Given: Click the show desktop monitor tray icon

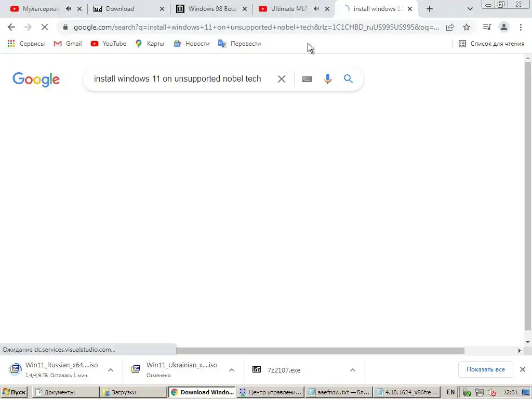Looking at the screenshot, I should point(526,393).
